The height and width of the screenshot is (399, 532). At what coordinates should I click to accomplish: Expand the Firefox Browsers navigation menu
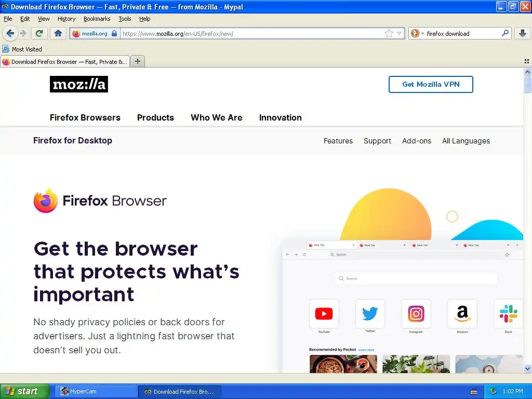pos(85,117)
